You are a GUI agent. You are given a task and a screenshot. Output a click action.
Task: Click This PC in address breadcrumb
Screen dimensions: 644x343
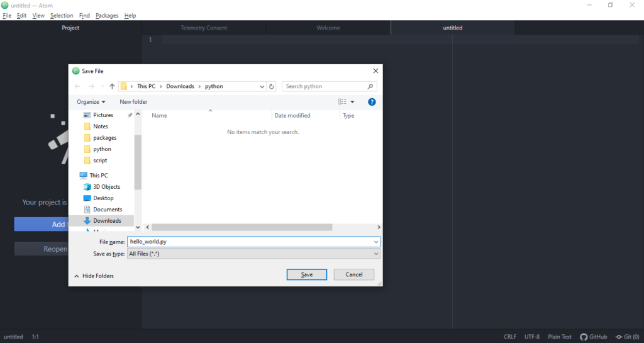[146, 86]
